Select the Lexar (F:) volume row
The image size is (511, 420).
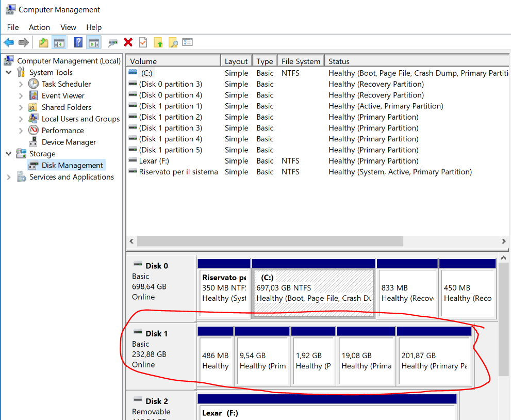tap(155, 161)
